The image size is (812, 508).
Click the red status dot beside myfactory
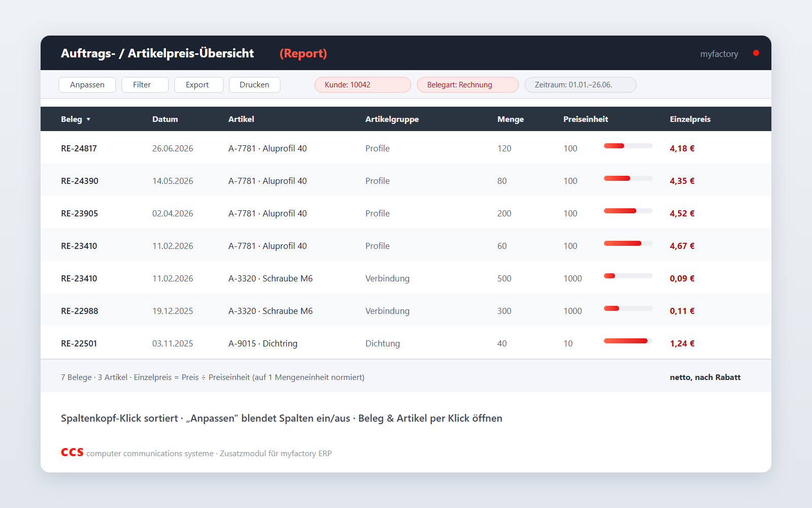[x=756, y=53]
